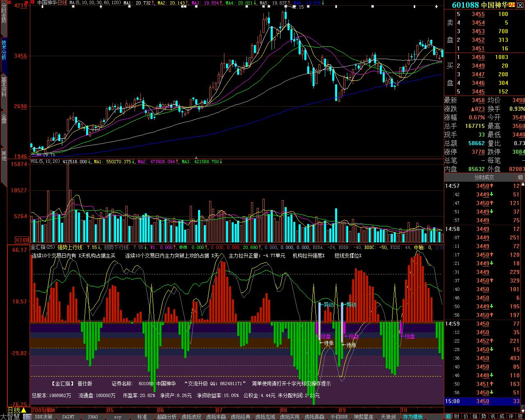Select the 千钧DDE indicator tab
This screenshot has width=525, height=420.
click(x=339, y=417)
